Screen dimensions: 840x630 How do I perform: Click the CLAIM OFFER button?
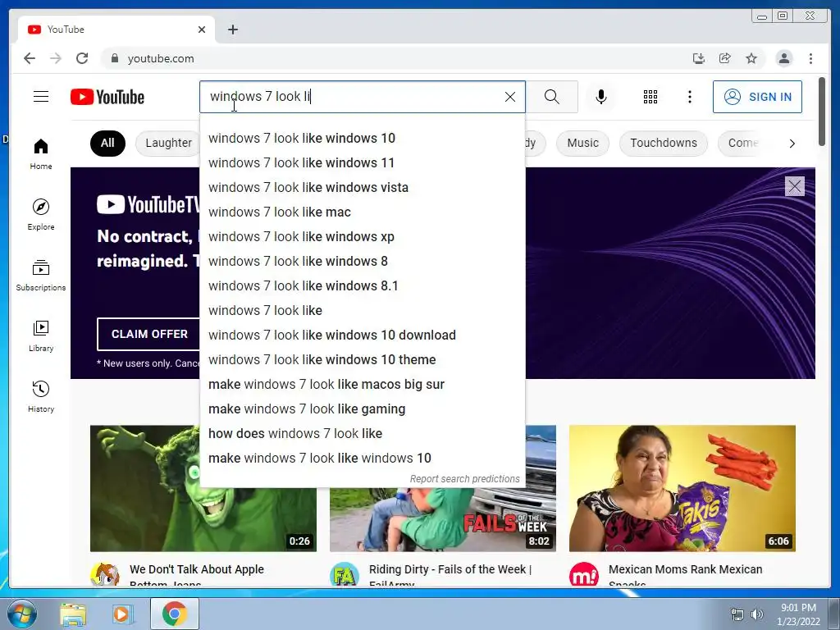coord(149,334)
